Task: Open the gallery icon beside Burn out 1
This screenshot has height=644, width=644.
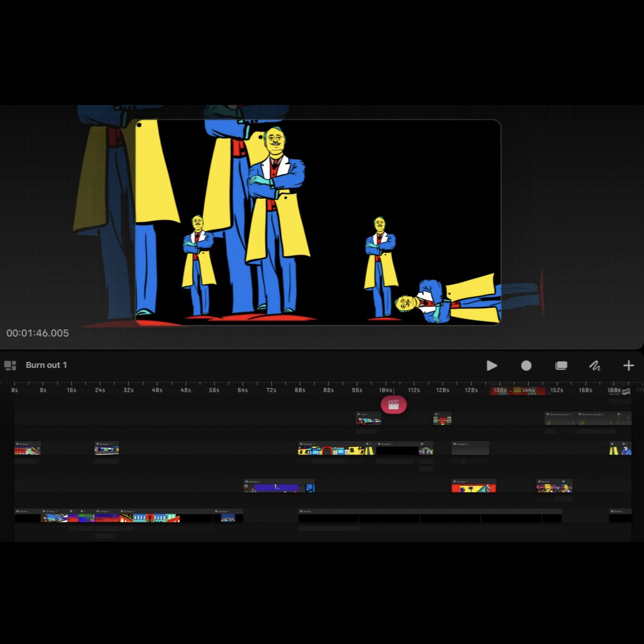Action: [x=10, y=365]
